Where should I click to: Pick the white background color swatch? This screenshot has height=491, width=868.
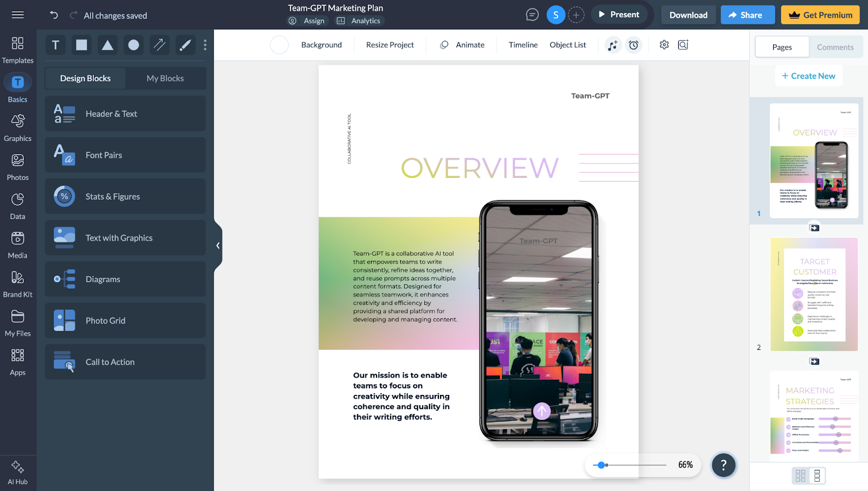(279, 45)
